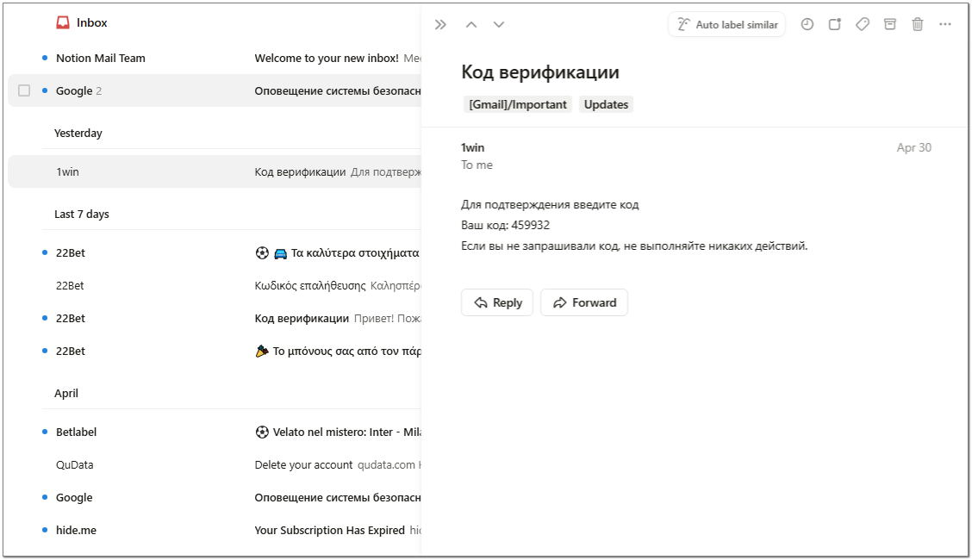
Task: Collapse the reading pane with double chevron
Action: [440, 25]
